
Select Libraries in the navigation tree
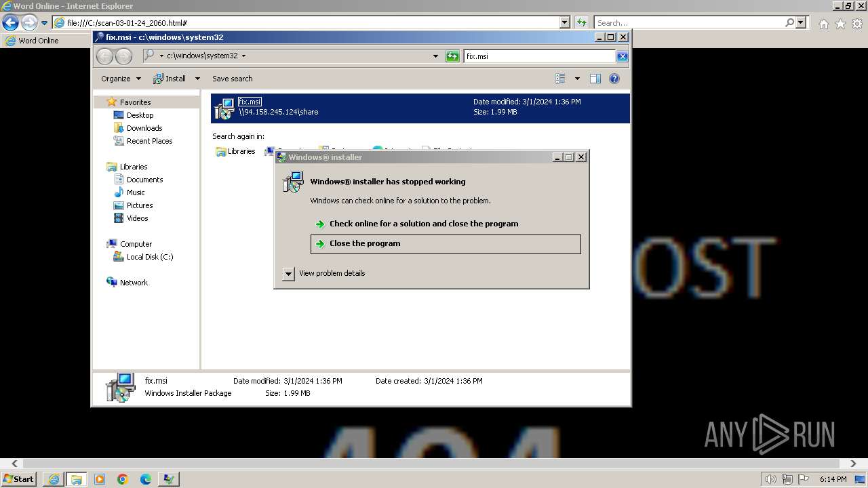pos(133,167)
